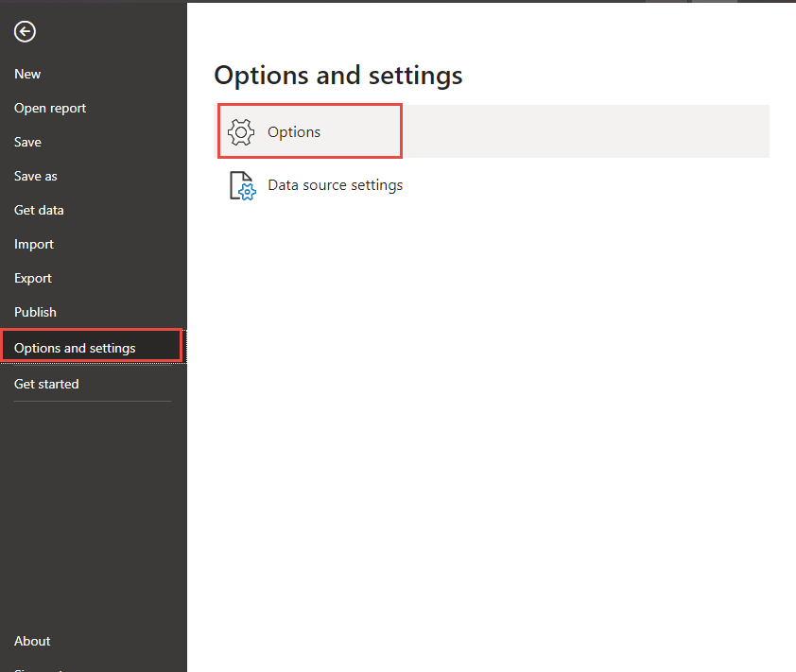This screenshot has height=672, width=796.
Task: Select Import from the sidebar
Action: point(34,244)
